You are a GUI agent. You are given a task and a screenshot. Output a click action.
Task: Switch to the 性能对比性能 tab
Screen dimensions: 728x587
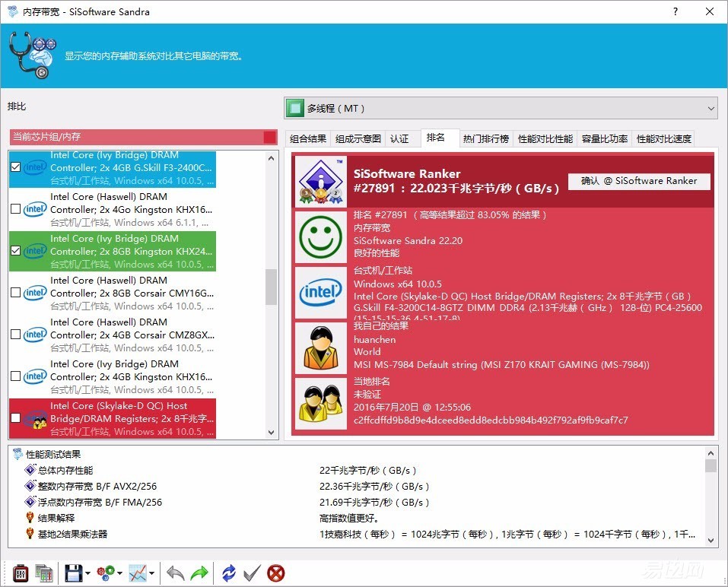tap(545, 138)
